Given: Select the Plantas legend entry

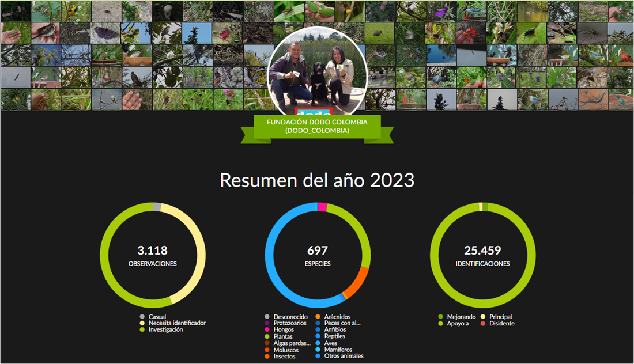Looking at the screenshot, I should coord(278,336).
